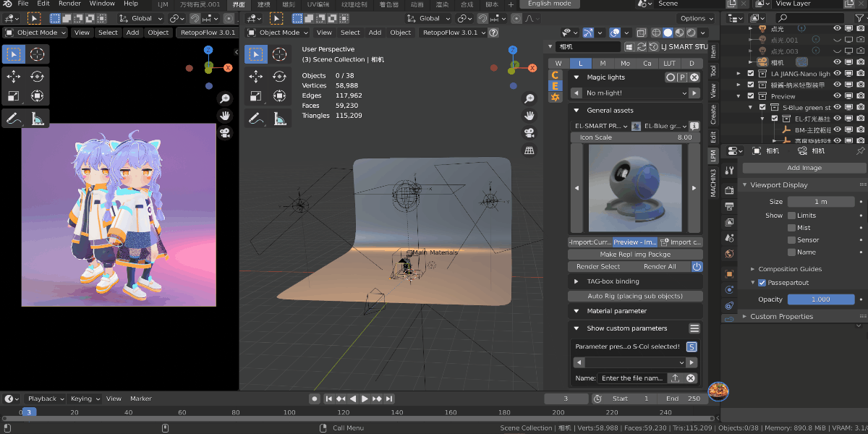Open the Object properties orange square tab
The image size is (868, 434).
point(730,273)
